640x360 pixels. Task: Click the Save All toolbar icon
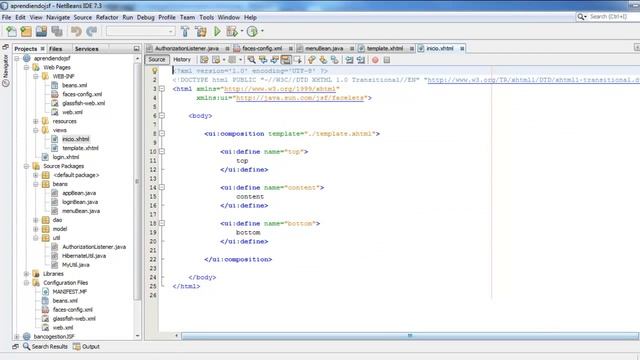click(57, 31)
